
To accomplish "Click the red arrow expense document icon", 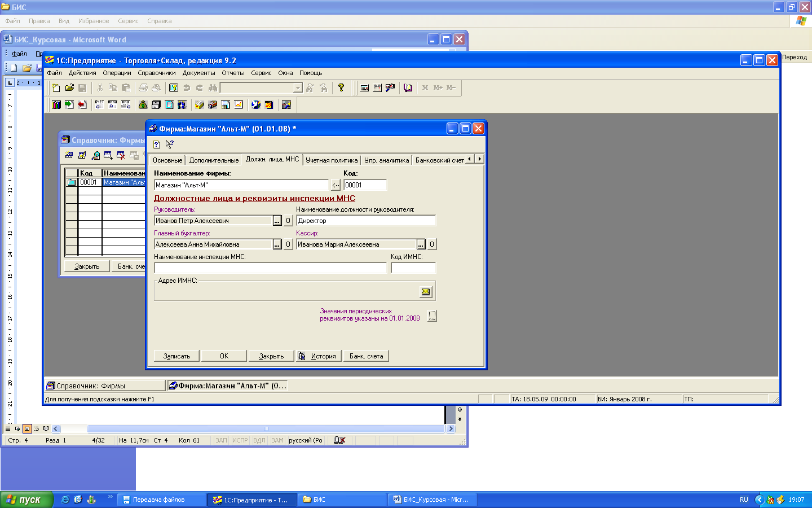I will coord(82,104).
